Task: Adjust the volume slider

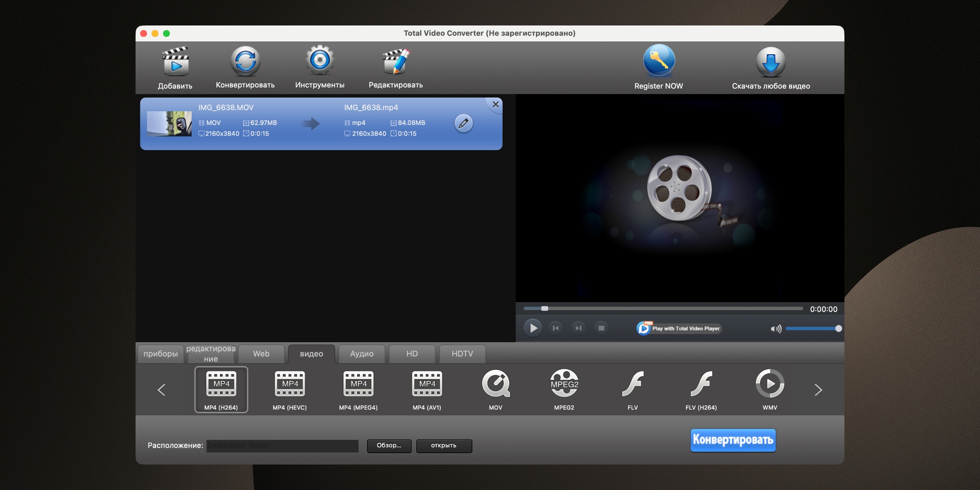Action: click(813, 328)
